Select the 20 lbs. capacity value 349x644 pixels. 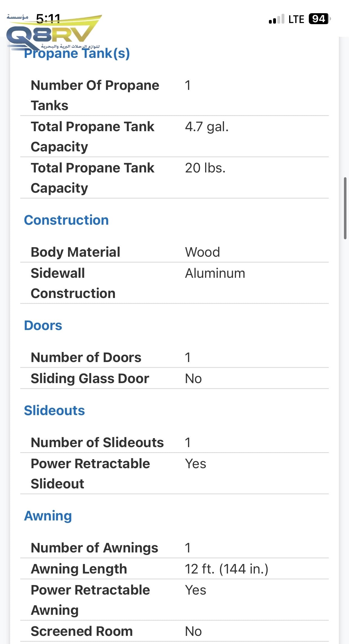[205, 168]
